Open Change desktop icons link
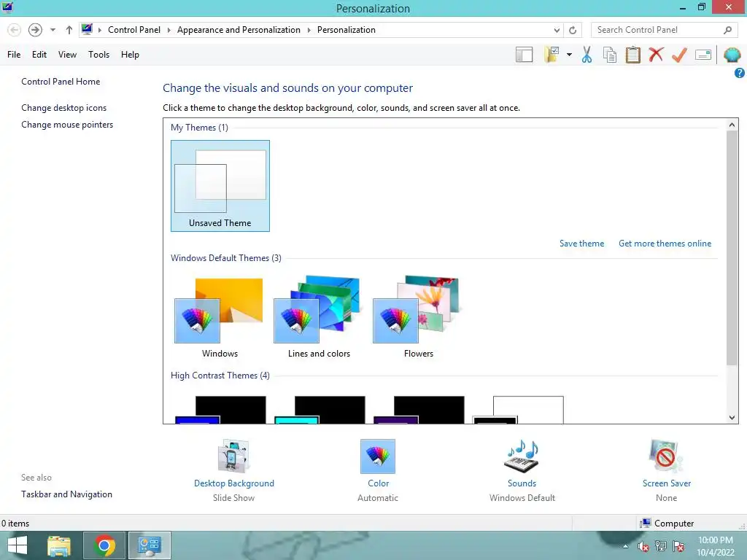The height and width of the screenshot is (560, 747). click(64, 108)
